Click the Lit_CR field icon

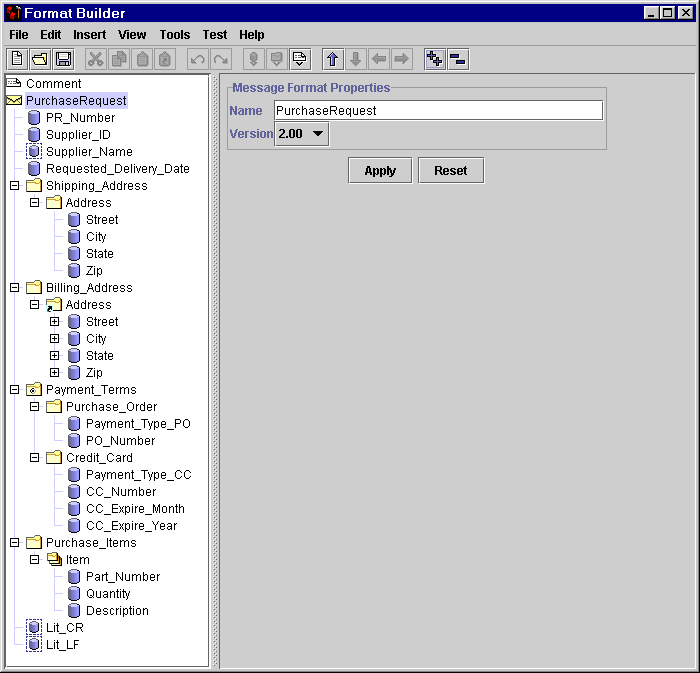pos(34,627)
